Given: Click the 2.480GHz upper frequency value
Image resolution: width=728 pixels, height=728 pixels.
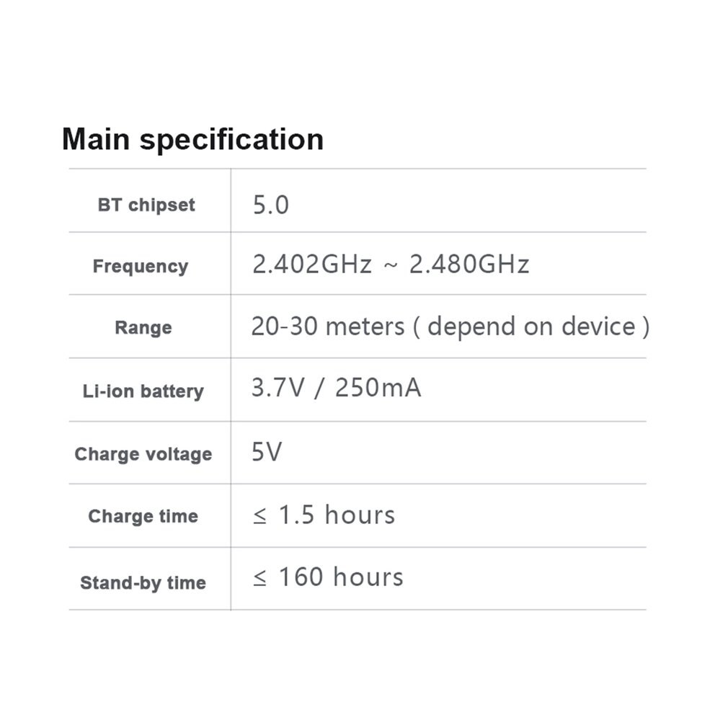Looking at the screenshot, I should point(469,265).
